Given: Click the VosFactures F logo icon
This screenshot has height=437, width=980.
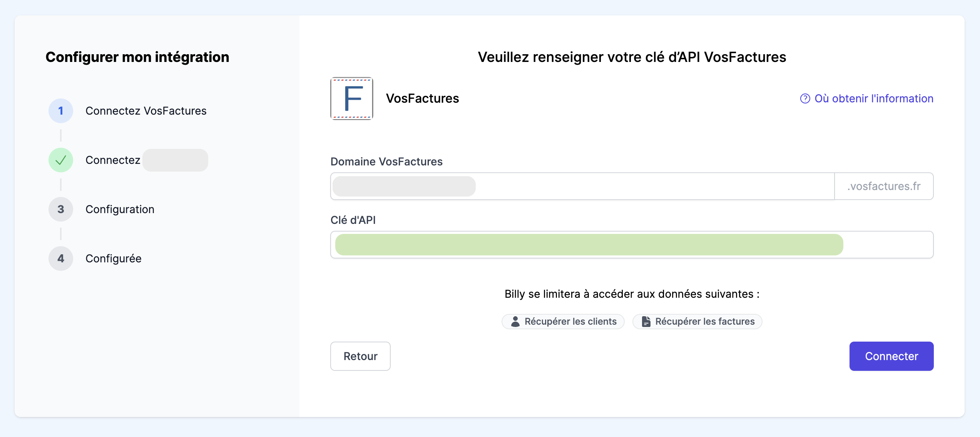Looking at the screenshot, I should [x=352, y=98].
